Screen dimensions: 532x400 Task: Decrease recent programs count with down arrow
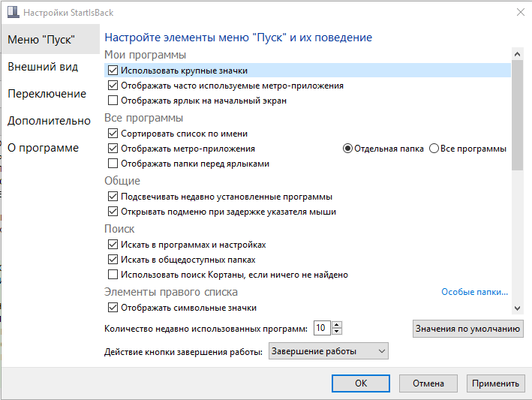coord(337,332)
